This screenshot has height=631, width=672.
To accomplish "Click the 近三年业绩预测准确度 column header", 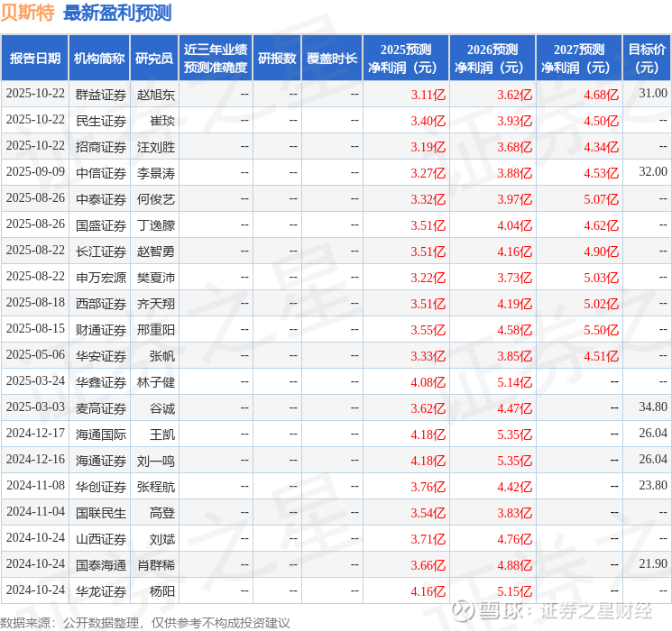I will [216, 58].
